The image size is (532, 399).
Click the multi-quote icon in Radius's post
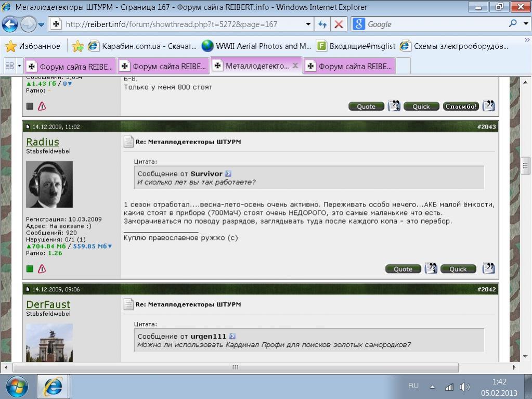click(x=431, y=268)
